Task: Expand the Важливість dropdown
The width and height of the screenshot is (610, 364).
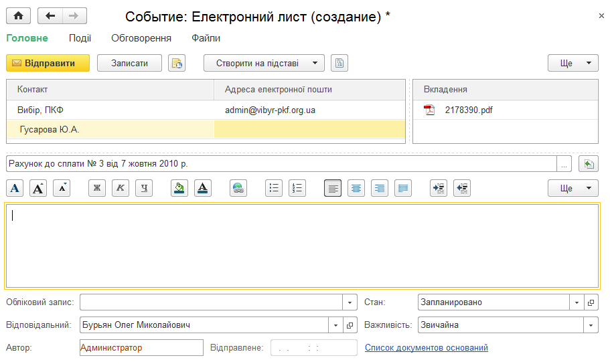Action: (591, 325)
